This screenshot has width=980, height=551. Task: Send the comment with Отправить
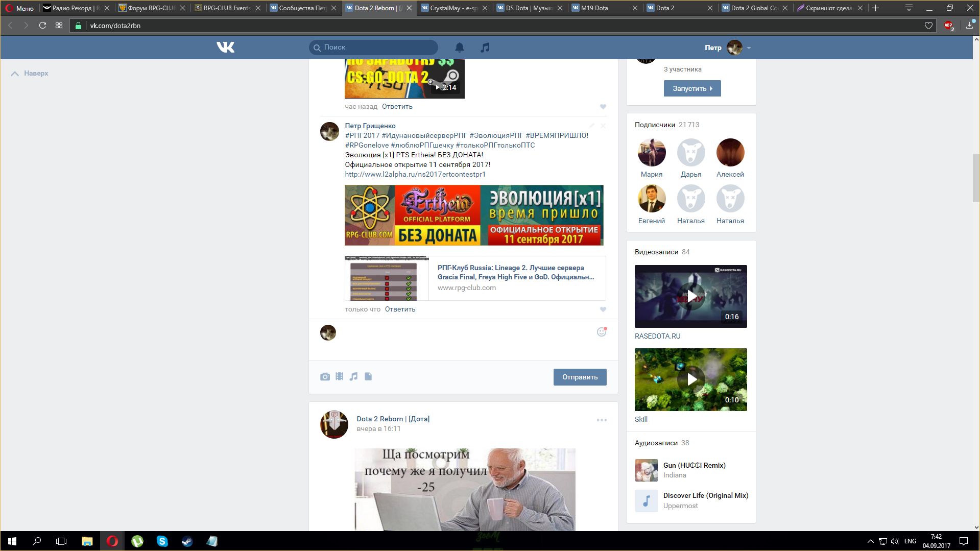(580, 377)
